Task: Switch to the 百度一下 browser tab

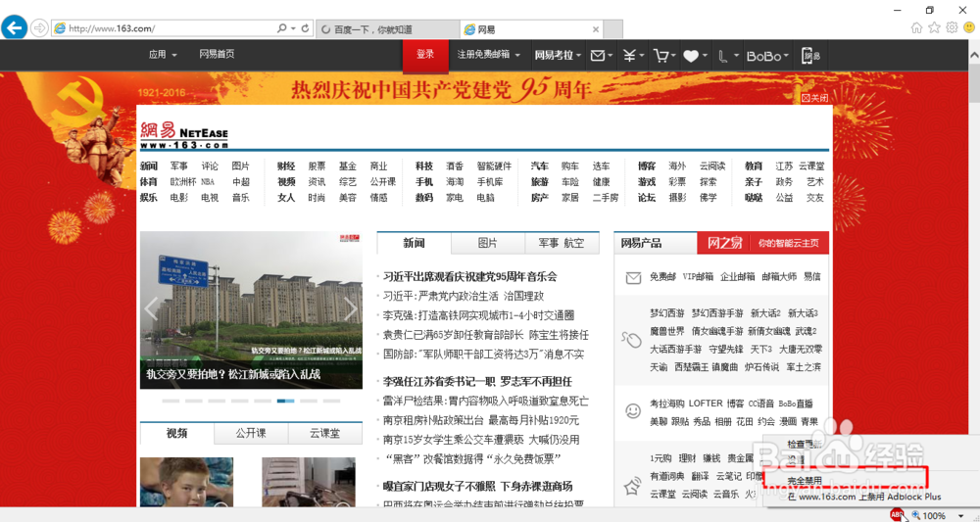Action: pos(387,29)
